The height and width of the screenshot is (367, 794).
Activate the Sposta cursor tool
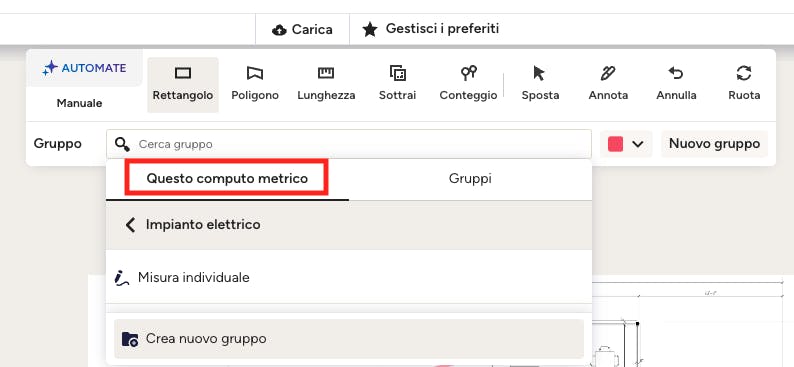[540, 85]
